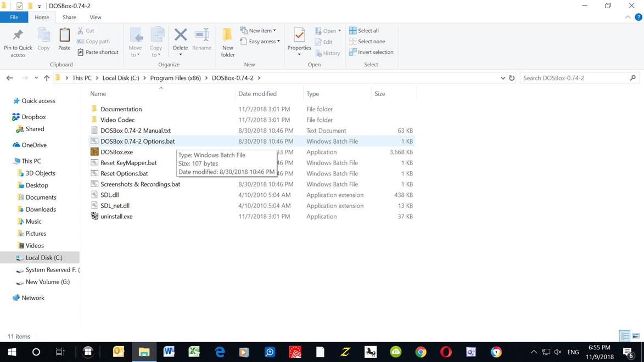
Task: Select the DOSBox.exe file
Action: (116, 152)
